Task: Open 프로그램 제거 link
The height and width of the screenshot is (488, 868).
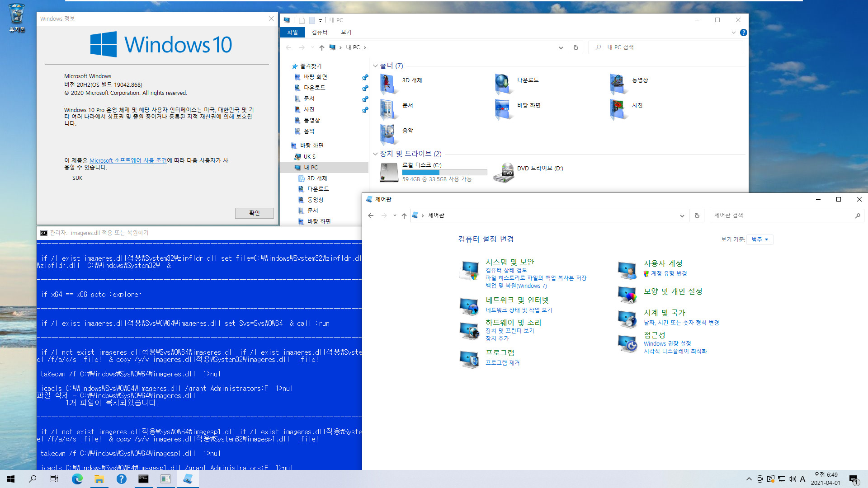Action: [x=502, y=363]
